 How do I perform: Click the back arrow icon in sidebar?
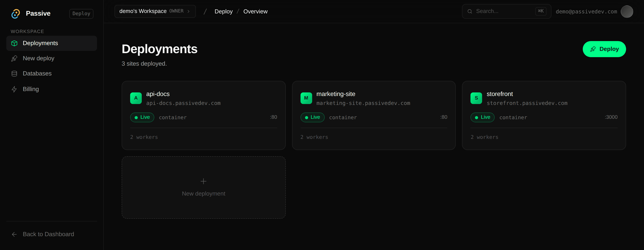(14, 234)
